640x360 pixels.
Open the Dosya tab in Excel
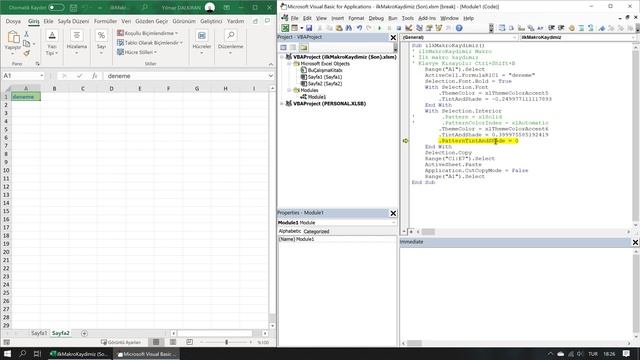pyautogui.click(x=13, y=21)
